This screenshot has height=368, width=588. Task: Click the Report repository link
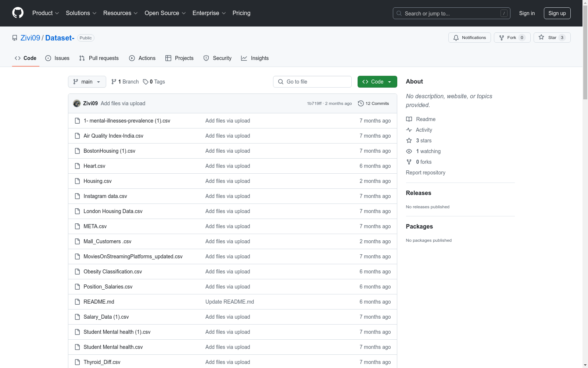(426, 173)
